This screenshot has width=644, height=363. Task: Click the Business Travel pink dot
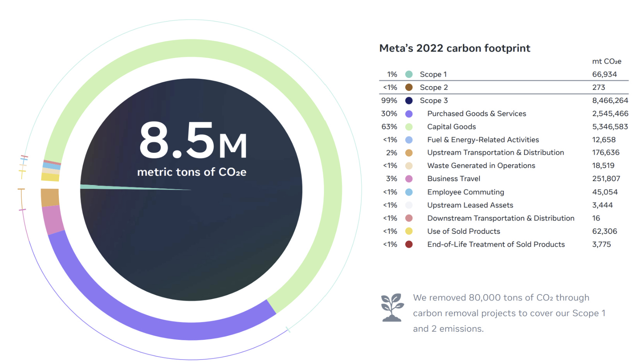point(409,179)
